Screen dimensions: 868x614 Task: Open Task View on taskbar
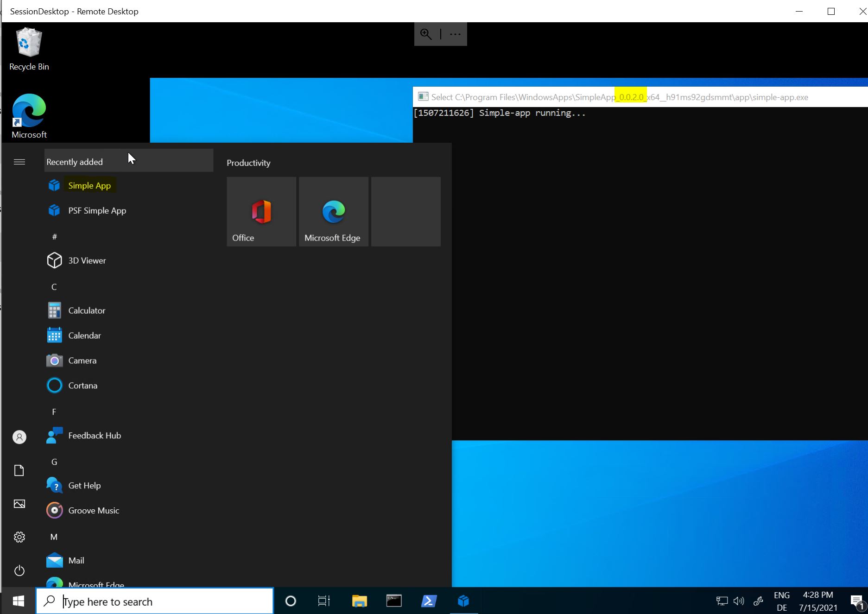(x=324, y=601)
